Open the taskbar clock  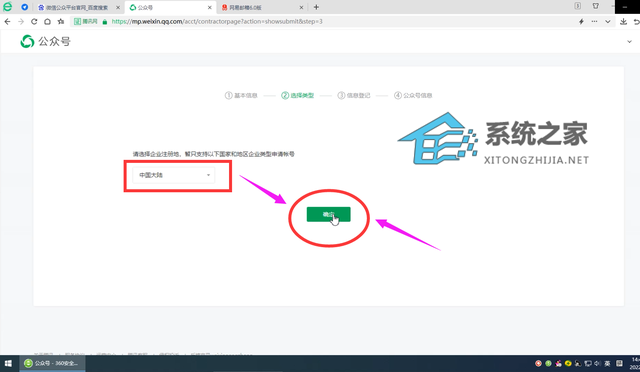tap(636, 363)
